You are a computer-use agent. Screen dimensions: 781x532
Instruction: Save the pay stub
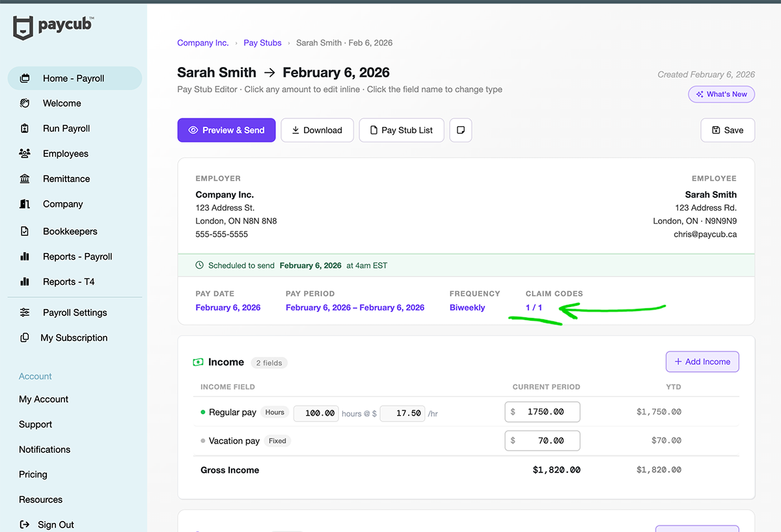[x=728, y=130]
